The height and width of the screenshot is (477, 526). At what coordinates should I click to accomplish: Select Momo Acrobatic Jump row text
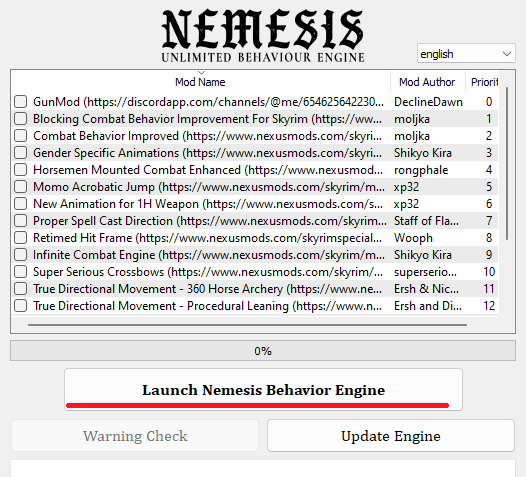click(209, 187)
